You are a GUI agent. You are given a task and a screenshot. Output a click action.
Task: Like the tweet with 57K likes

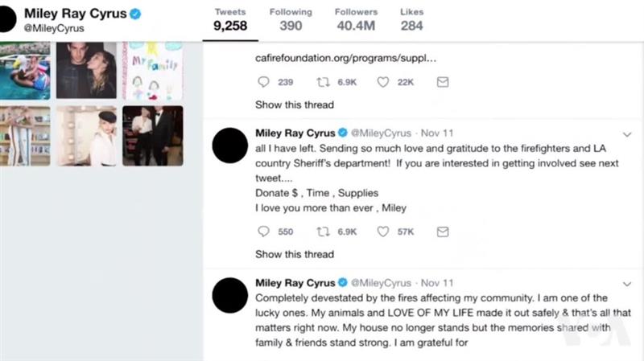(x=383, y=232)
